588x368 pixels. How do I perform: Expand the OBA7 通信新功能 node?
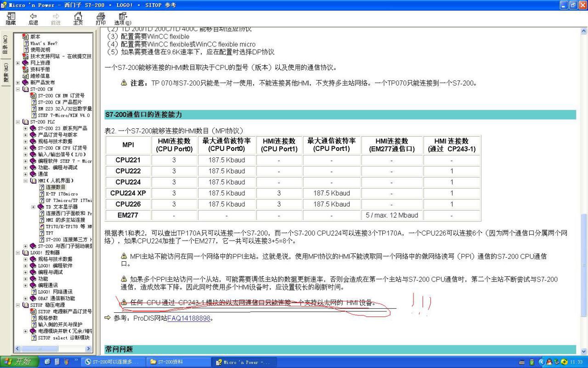26,299
